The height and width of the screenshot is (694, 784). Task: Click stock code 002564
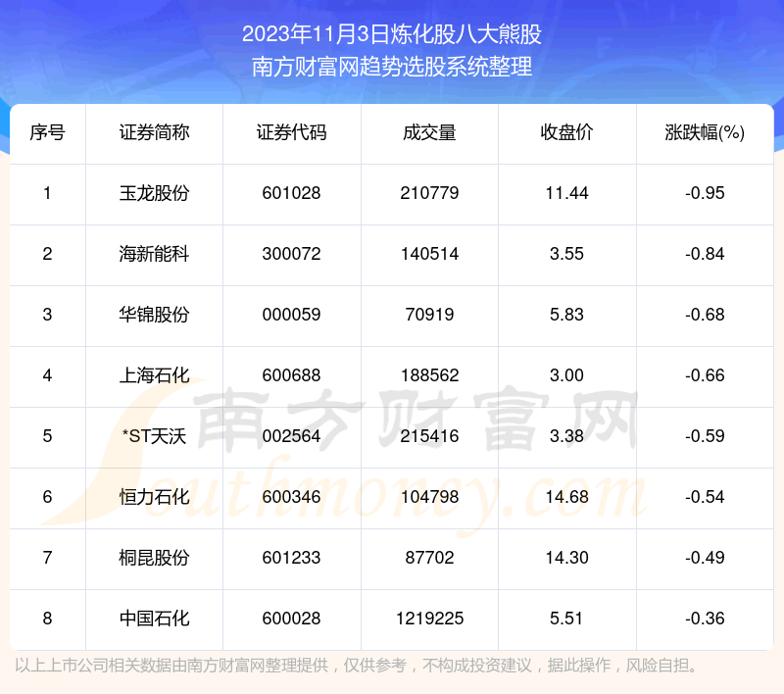291,436
